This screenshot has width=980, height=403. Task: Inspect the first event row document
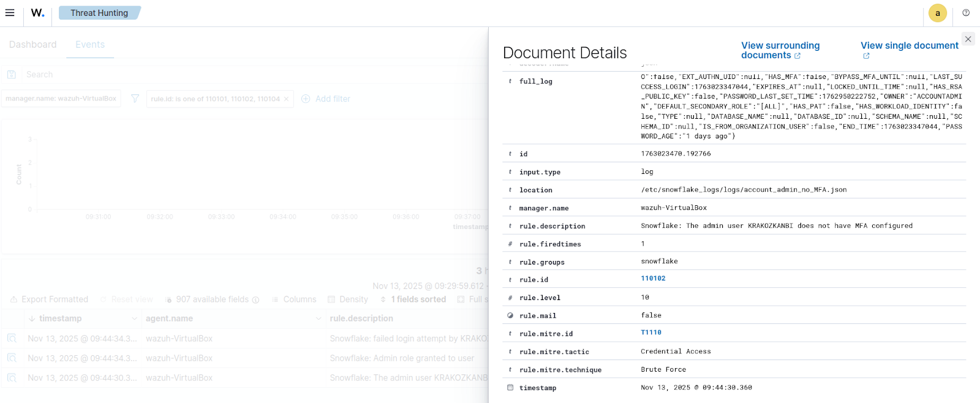[x=12, y=339]
